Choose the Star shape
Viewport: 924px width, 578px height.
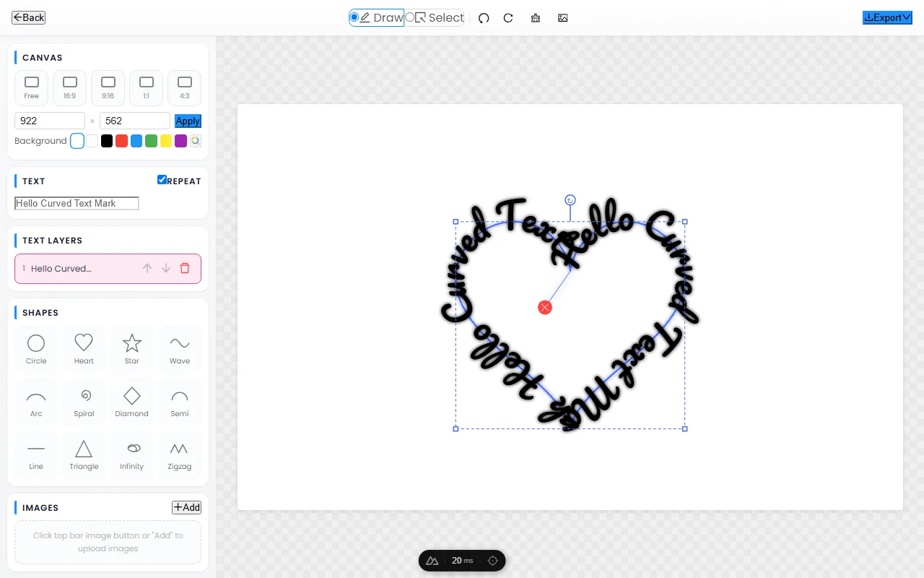click(132, 349)
